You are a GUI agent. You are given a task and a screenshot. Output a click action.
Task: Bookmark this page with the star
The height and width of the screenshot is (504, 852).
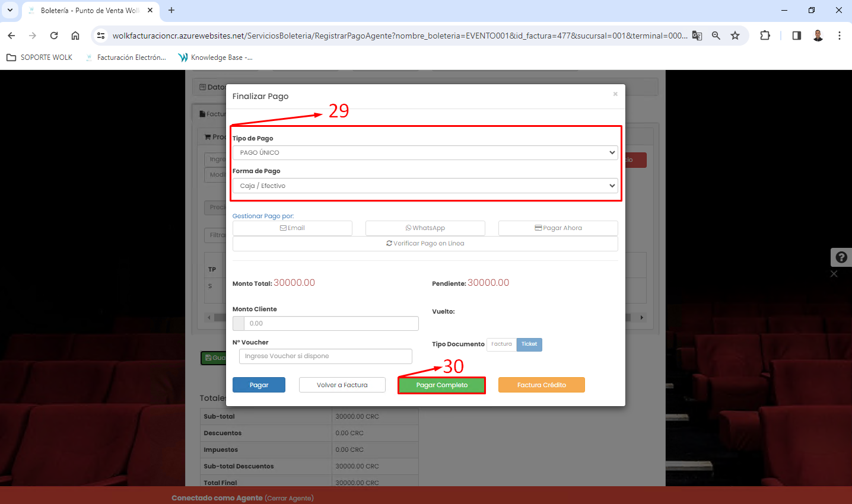point(735,36)
